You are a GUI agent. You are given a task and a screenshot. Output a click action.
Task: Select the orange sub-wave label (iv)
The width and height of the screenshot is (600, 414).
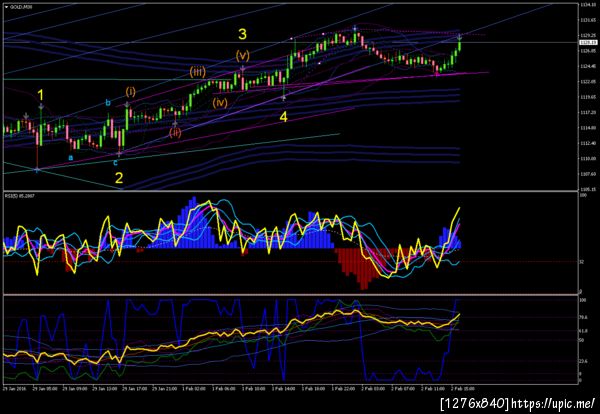[x=220, y=102]
